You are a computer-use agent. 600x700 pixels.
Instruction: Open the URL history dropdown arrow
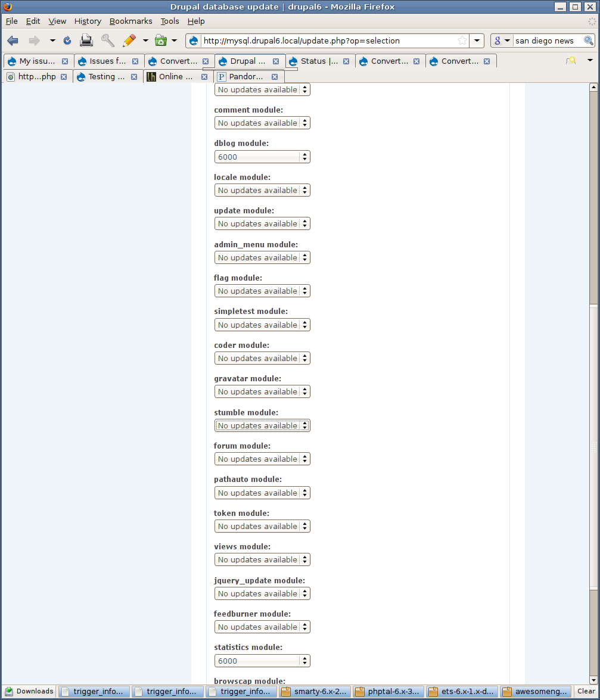point(477,41)
